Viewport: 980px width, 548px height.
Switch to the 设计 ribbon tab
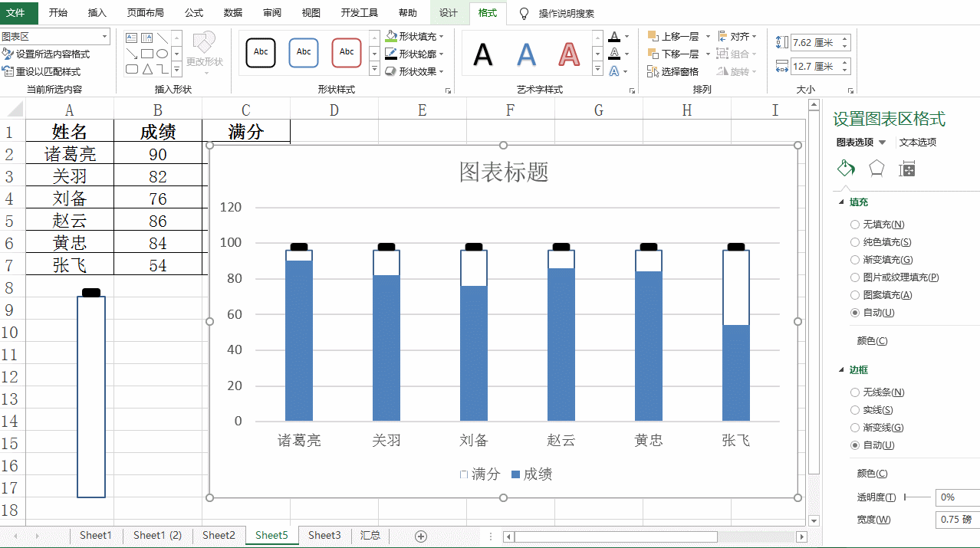[x=449, y=13]
